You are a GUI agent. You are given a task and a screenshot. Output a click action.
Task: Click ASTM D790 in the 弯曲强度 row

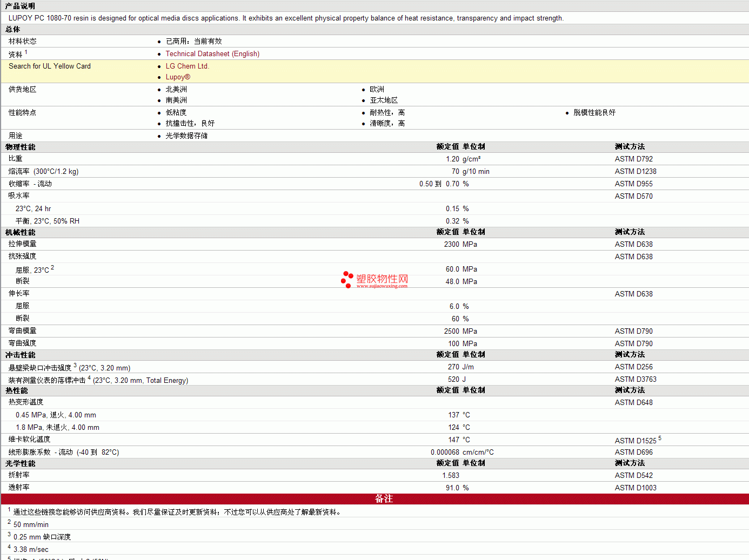click(x=634, y=344)
